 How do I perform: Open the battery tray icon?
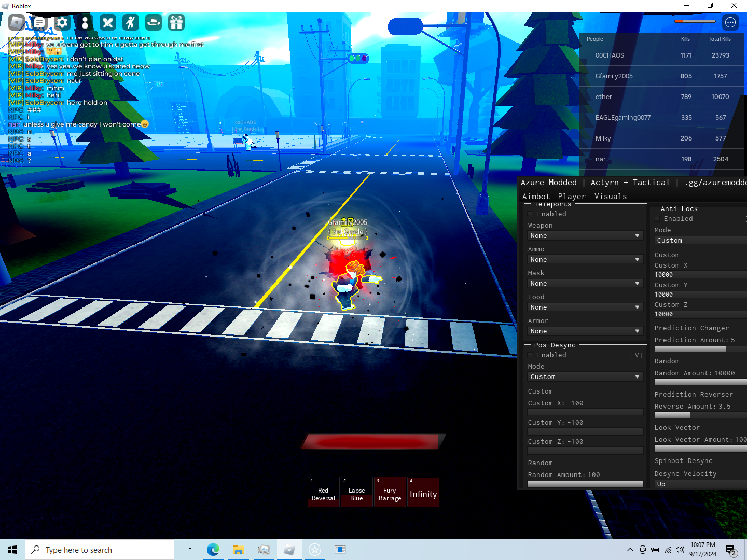point(655,550)
